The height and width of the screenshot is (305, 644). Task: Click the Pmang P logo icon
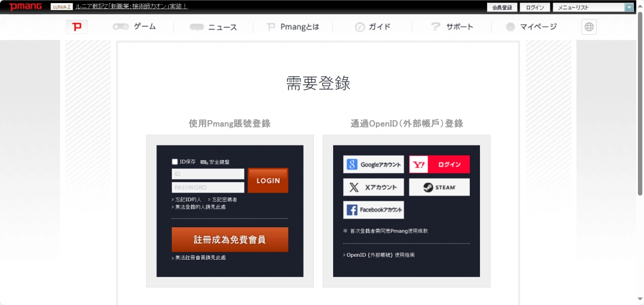tap(77, 27)
